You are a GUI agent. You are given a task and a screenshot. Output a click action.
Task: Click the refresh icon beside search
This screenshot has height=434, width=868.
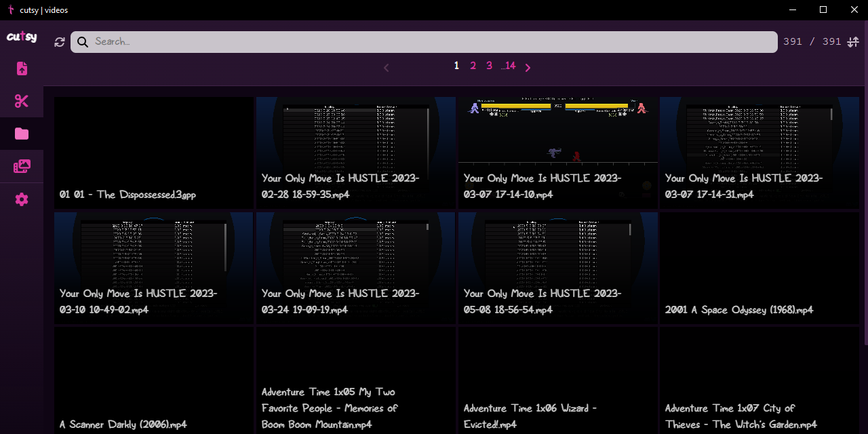click(x=60, y=42)
